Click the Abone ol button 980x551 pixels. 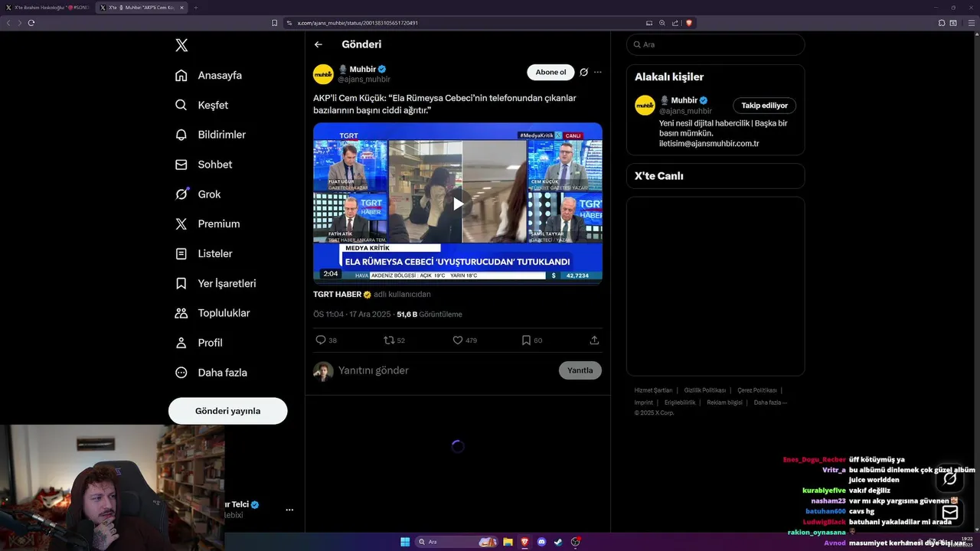(550, 72)
